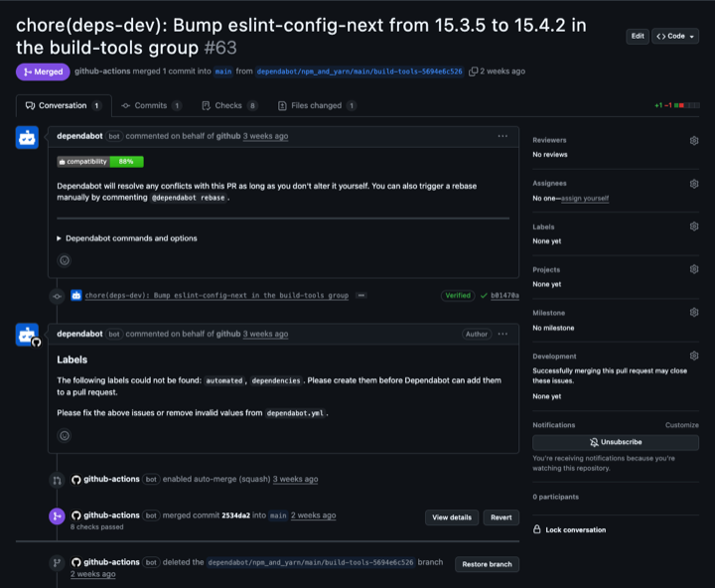This screenshot has height=588, width=715.
Task: Click the Edit title button
Action: pyautogui.click(x=637, y=36)
